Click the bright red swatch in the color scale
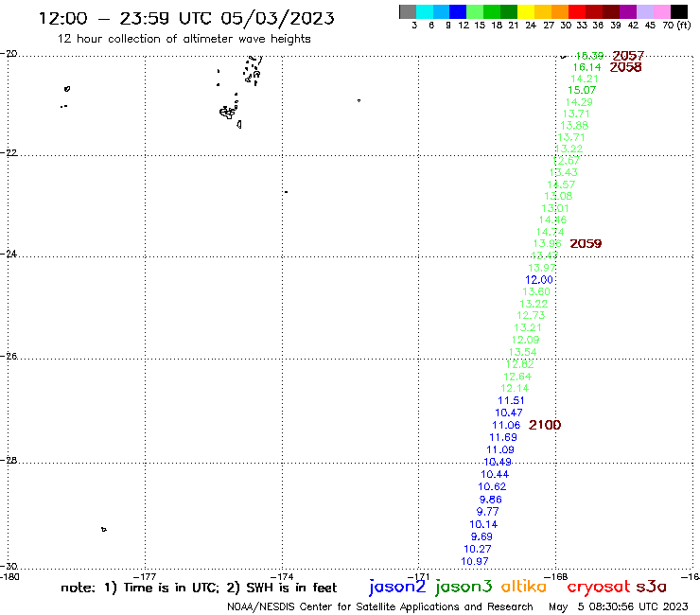Viewport: 700px width, 615px height. coord(577,11)
